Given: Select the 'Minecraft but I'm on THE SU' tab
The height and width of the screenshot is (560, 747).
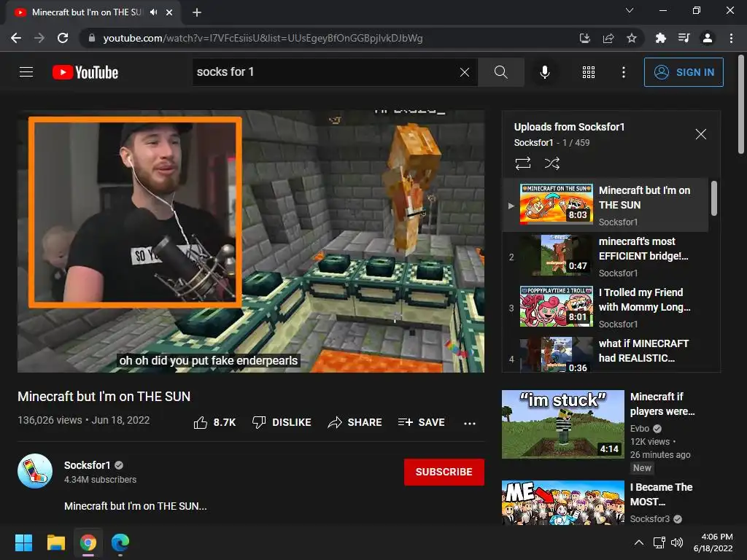Looking at the screenshot, I should [x=86, y=12].
